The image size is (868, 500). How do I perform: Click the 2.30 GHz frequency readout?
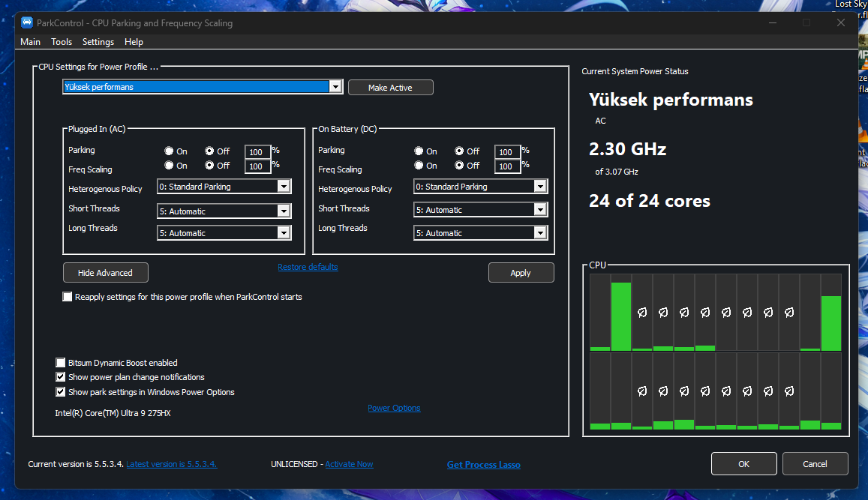[x=628, y=149]
